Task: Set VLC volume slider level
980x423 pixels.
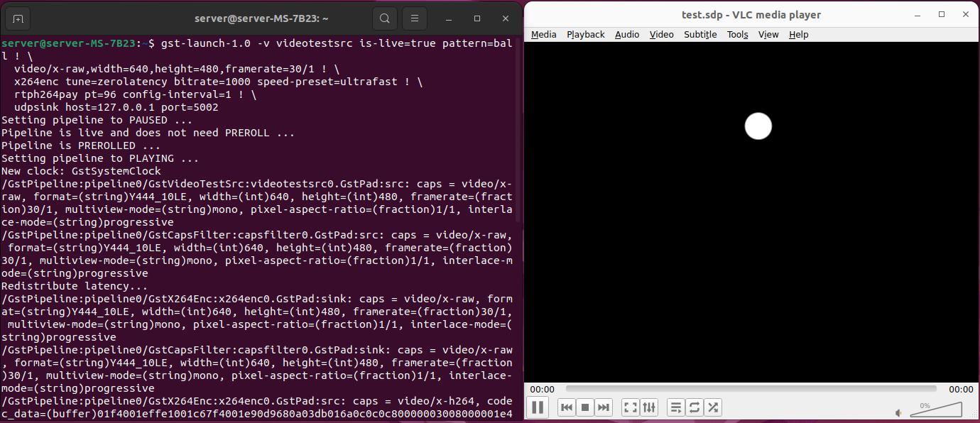Action: tap(936, 410)
